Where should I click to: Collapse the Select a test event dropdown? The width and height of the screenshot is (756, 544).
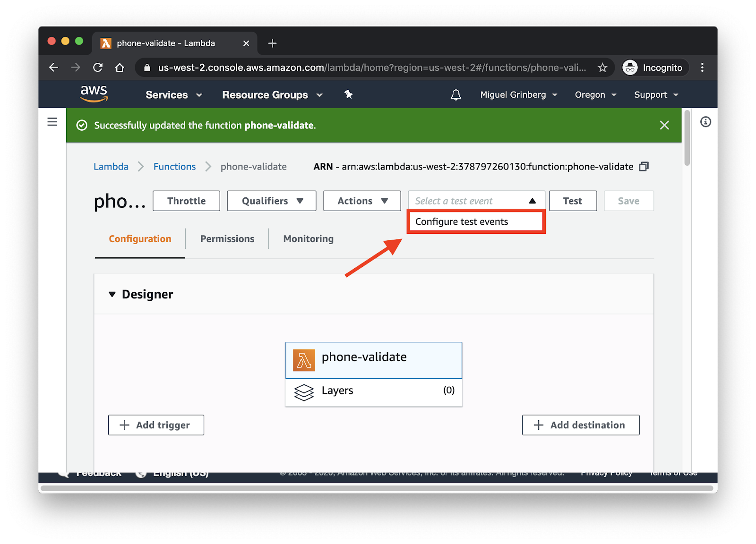[x=476, y=201]
